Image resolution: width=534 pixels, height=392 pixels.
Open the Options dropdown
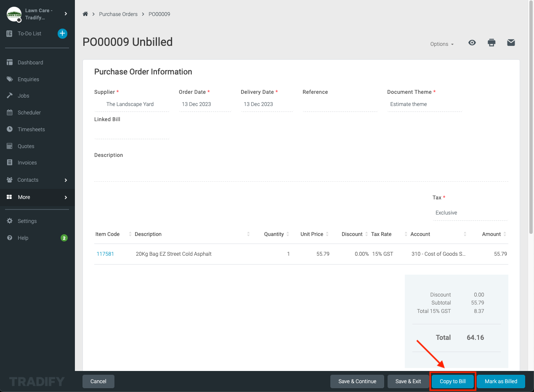(442, 44)
